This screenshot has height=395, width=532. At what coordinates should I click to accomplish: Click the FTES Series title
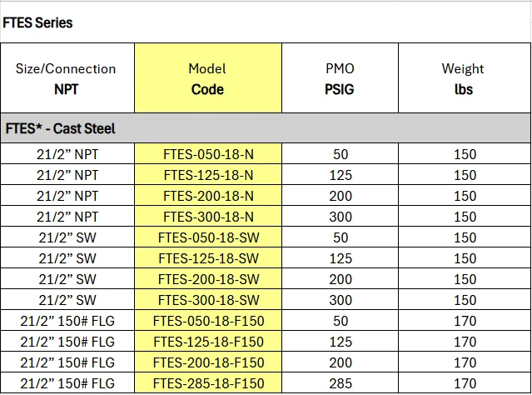tap(38, 22)
